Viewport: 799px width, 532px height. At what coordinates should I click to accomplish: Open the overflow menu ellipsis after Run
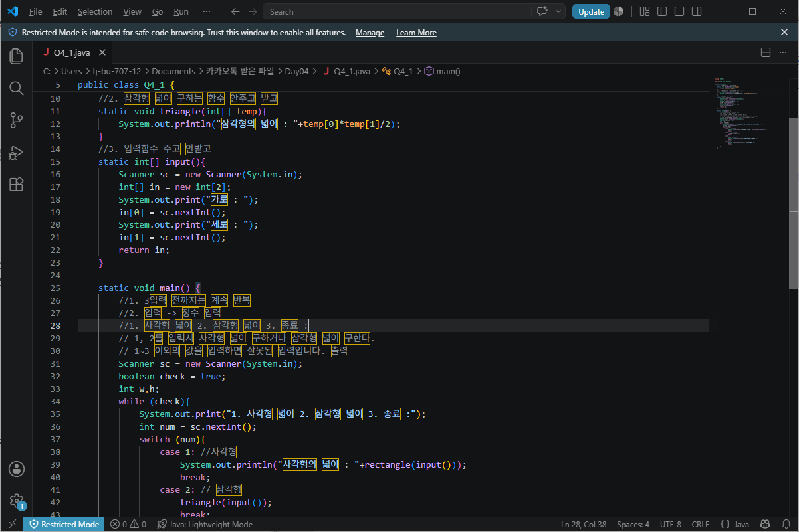pyautogui.click(x=207, y=11)
